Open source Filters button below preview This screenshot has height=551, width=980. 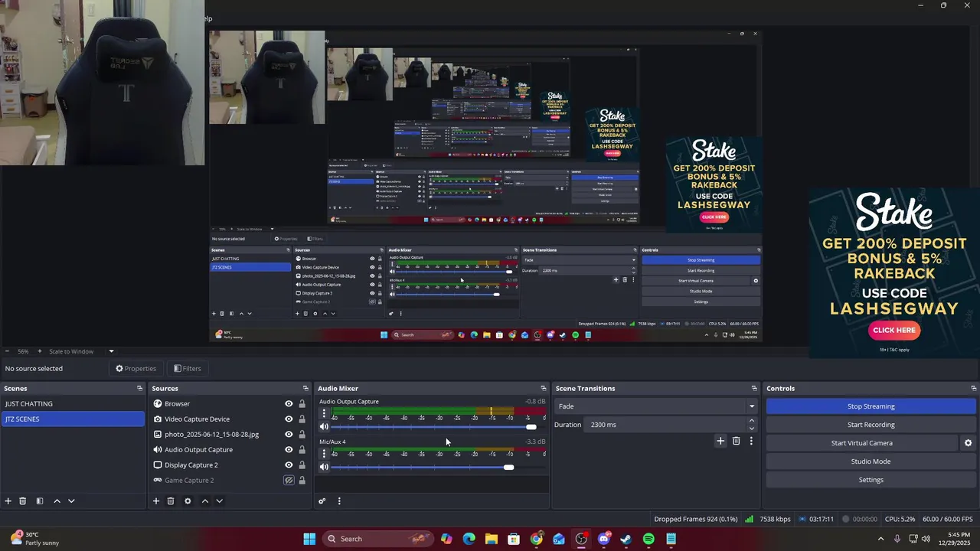[188, 369]
